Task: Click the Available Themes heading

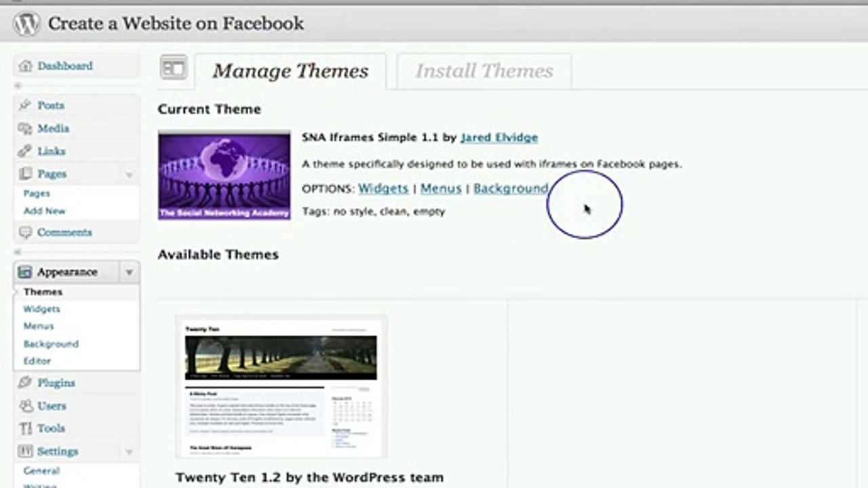Action: tap(218, 255)
